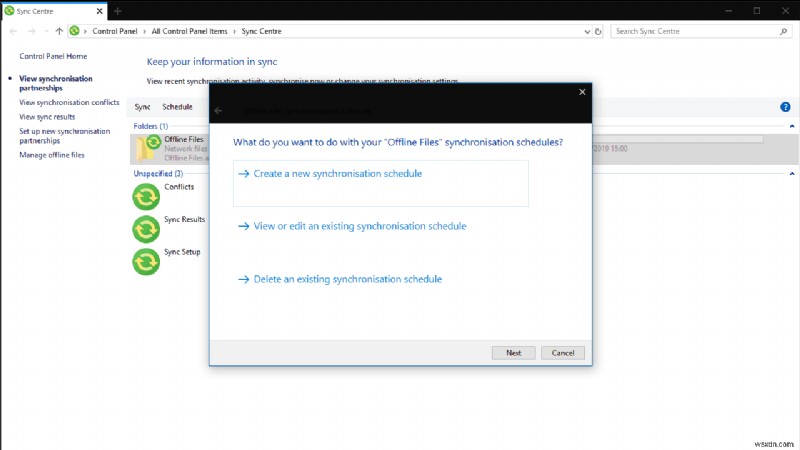Delete an existing synchronisation schedule
Image resolution: width=800 pixels, height=450 pixels.
coord(340,279)
